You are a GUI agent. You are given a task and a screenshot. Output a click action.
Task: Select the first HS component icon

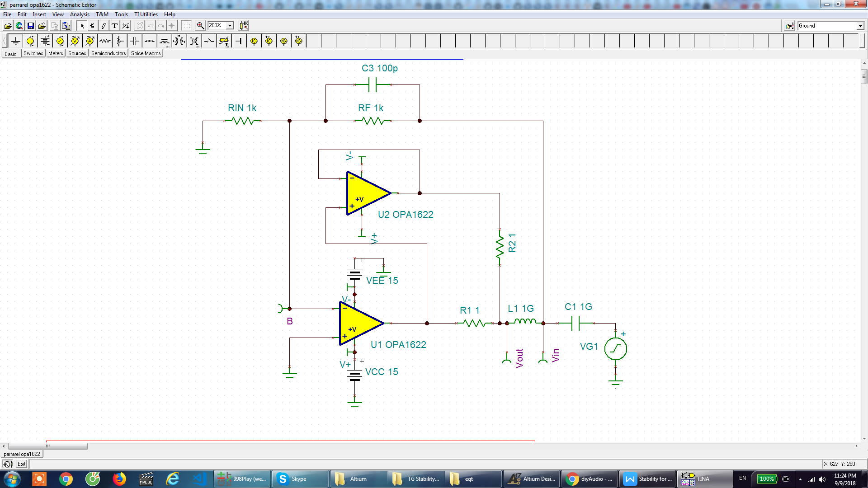point(284,41)
